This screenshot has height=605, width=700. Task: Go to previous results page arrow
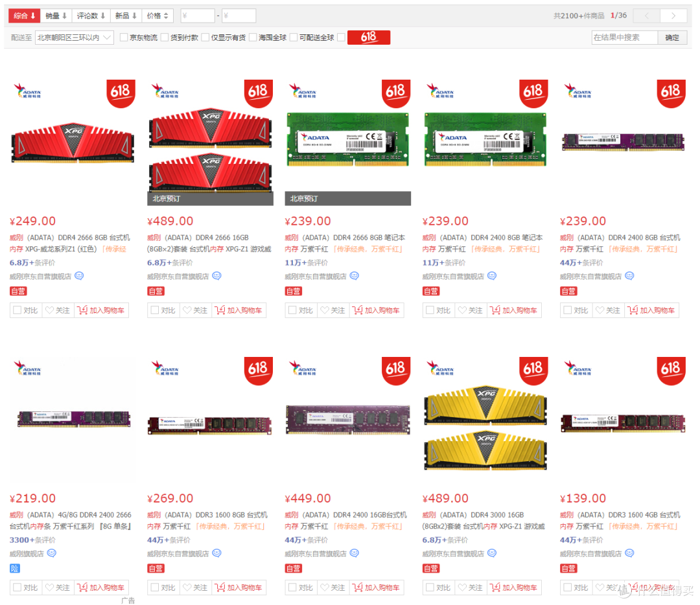[x=646, y=16]
